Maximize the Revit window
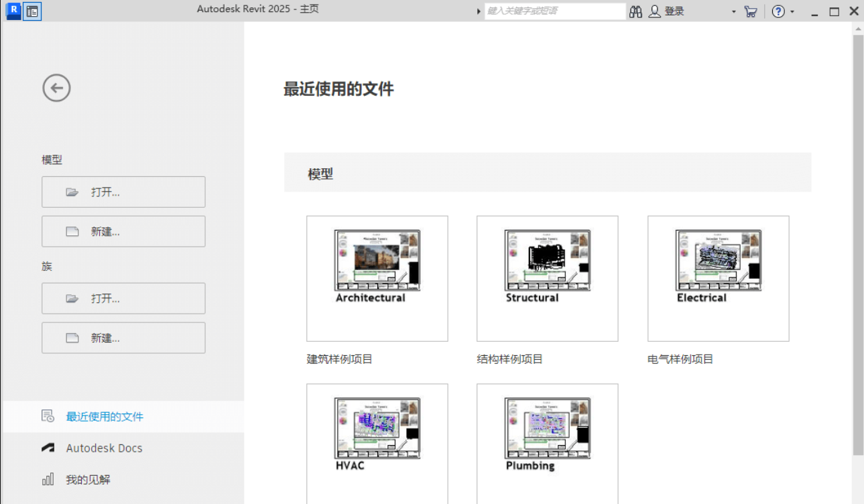 click(x=835, y=11)
